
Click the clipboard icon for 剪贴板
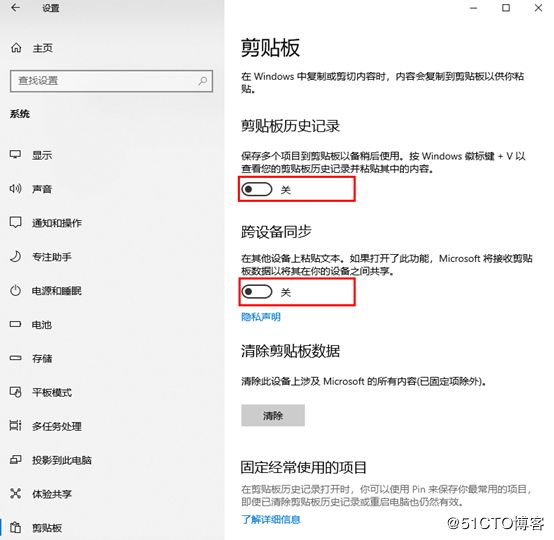tap(15, 527)
